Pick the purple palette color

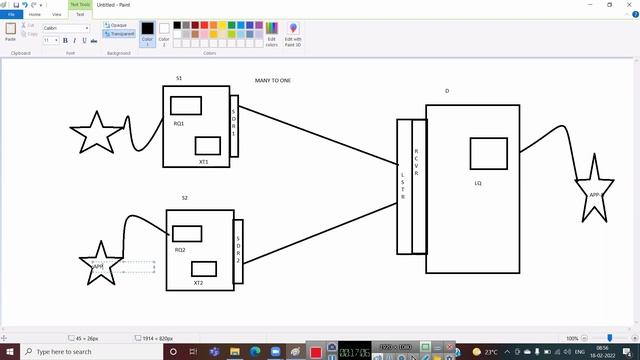click(x=259, y=25)
